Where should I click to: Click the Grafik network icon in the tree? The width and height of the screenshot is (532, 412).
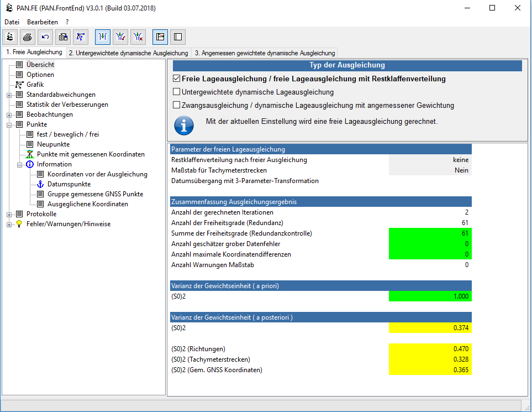point(20,85)
